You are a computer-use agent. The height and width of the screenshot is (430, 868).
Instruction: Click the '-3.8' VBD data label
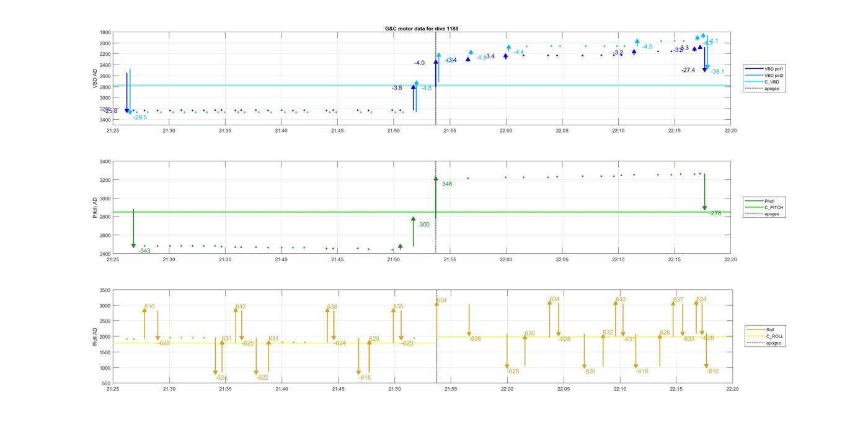point(397,87)
